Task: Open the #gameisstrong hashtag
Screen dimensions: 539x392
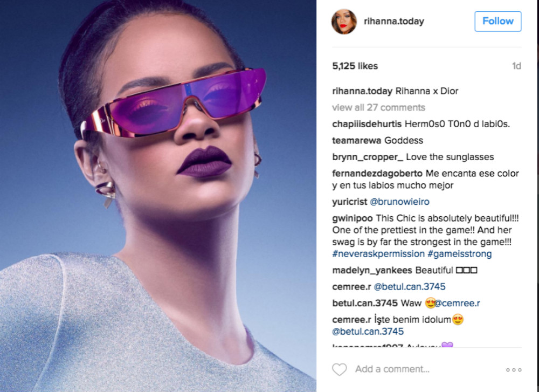Action: [x=460, y=254]
